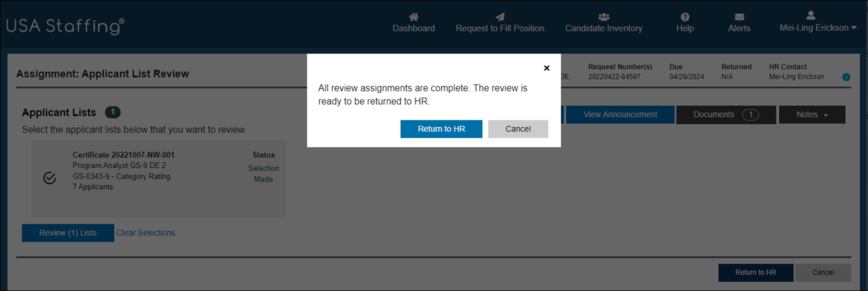Viewport: 868px width, 291px height.
Task: Select the Certificate 20221007-NW-001 card title
Action: pyautogui.click(x=123, y=155)
